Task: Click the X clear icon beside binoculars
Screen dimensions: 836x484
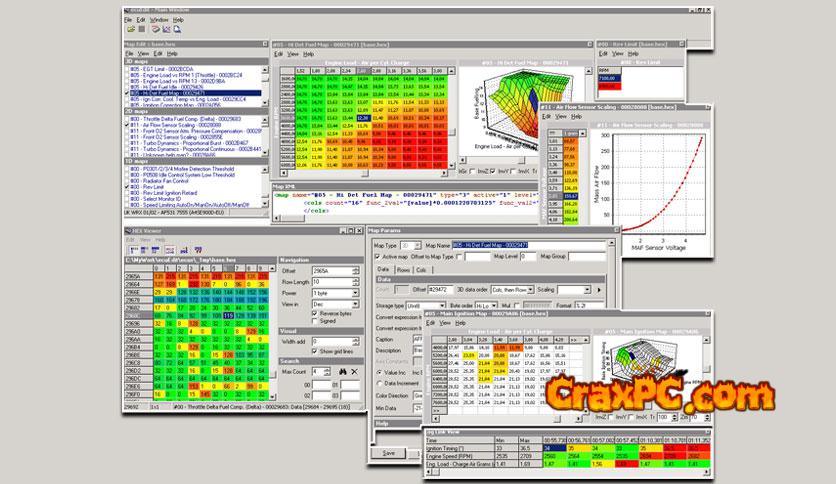Action: click(x=355, y=372)
